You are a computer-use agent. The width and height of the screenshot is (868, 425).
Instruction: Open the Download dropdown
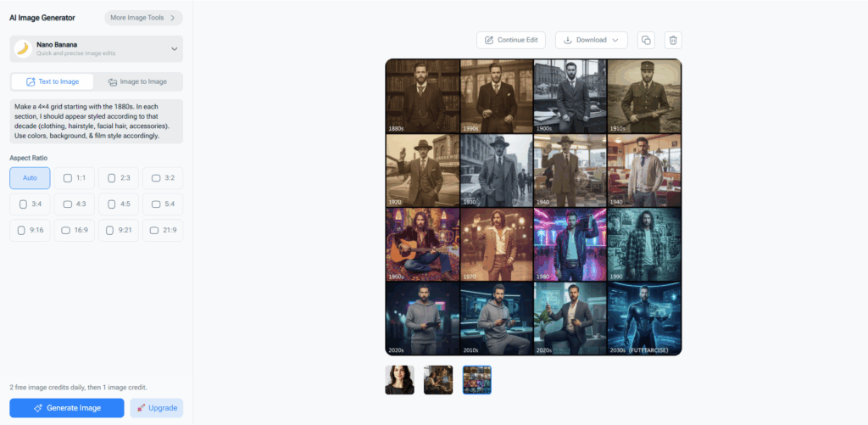[x=591, y=40]
